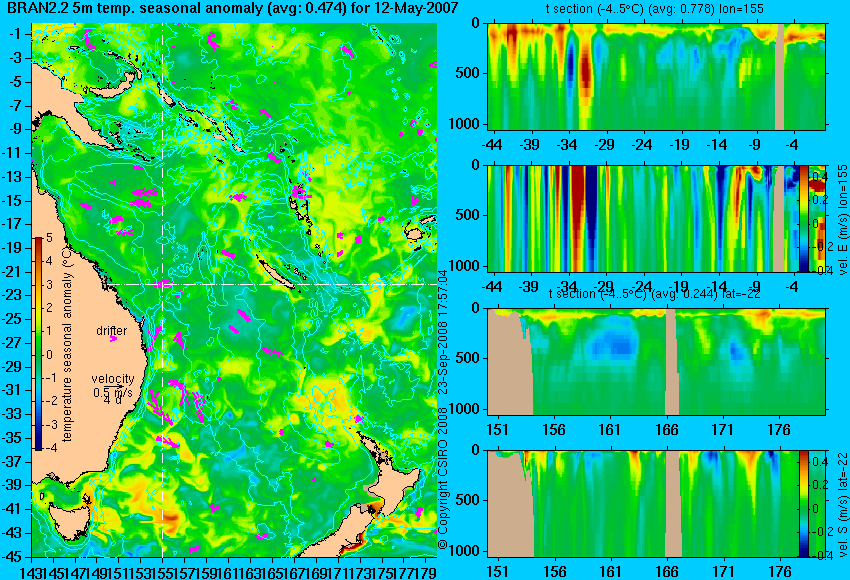Image resolution: width=850 pixels, height=580 pixels.
Task: Click the '176' tick under bottom velocity section
Action: (x=781, y=572)
